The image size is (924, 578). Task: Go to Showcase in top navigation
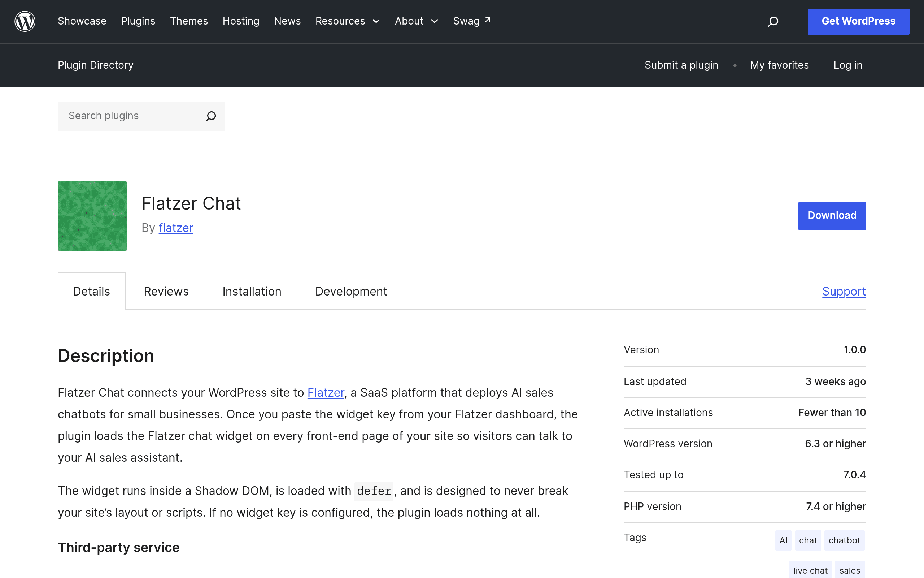click(x=82, y=21)
